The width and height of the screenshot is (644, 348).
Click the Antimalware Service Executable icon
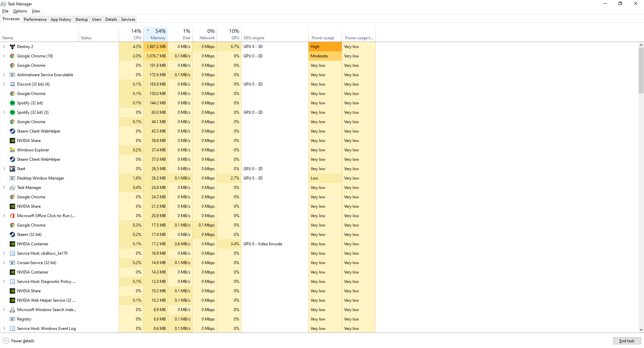click(x=12, y=75)
